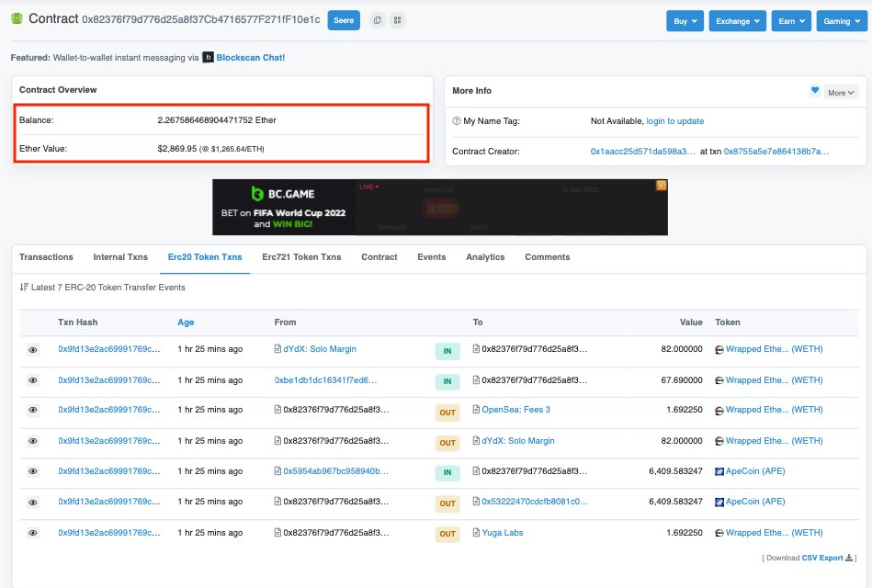The height and width of the screenshot is (588, 872).
Task: Open Wrapped Ether (WETH) link in 67.690000 row
Action: [x=774, y=380]
